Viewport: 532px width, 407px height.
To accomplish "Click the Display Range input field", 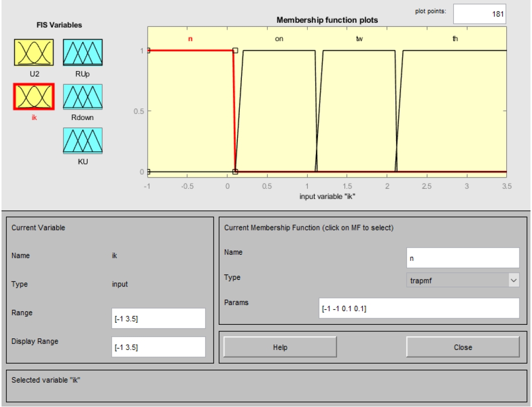I will click(159, 347).
